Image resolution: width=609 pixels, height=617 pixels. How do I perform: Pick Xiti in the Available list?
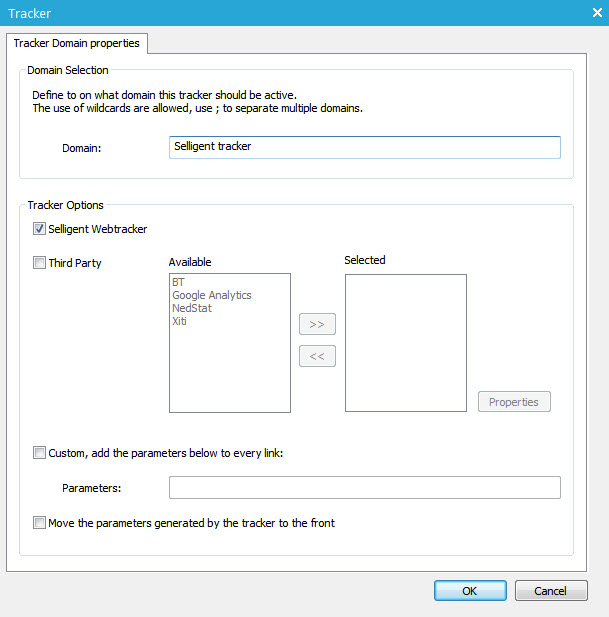[181, 322]
